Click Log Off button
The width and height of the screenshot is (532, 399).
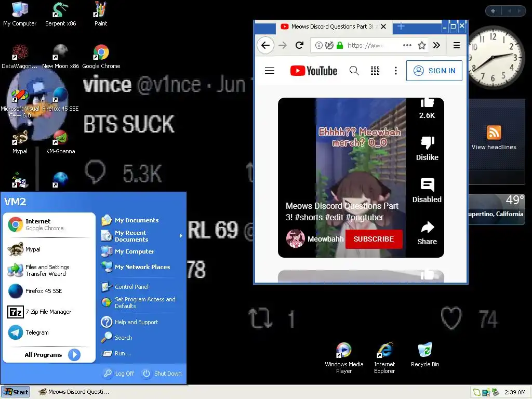119,373
